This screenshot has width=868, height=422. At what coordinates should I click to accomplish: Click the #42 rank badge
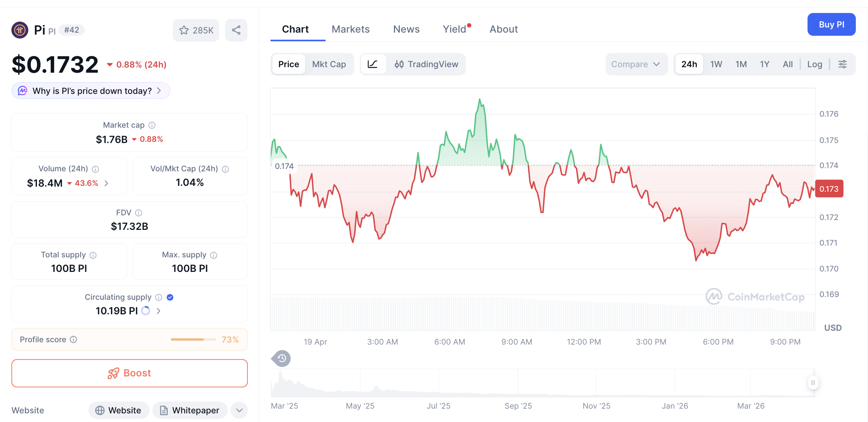[x=71, y=30]
